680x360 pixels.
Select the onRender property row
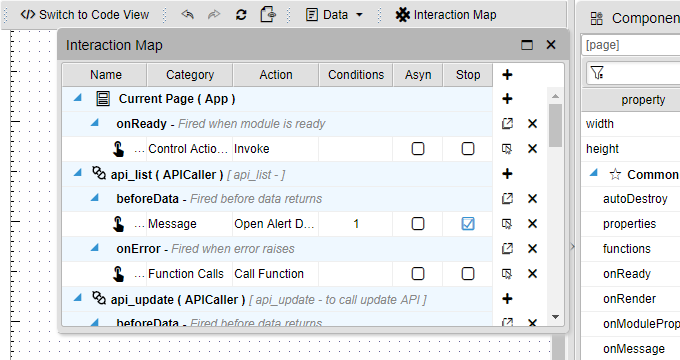click(x=631, y=299)
